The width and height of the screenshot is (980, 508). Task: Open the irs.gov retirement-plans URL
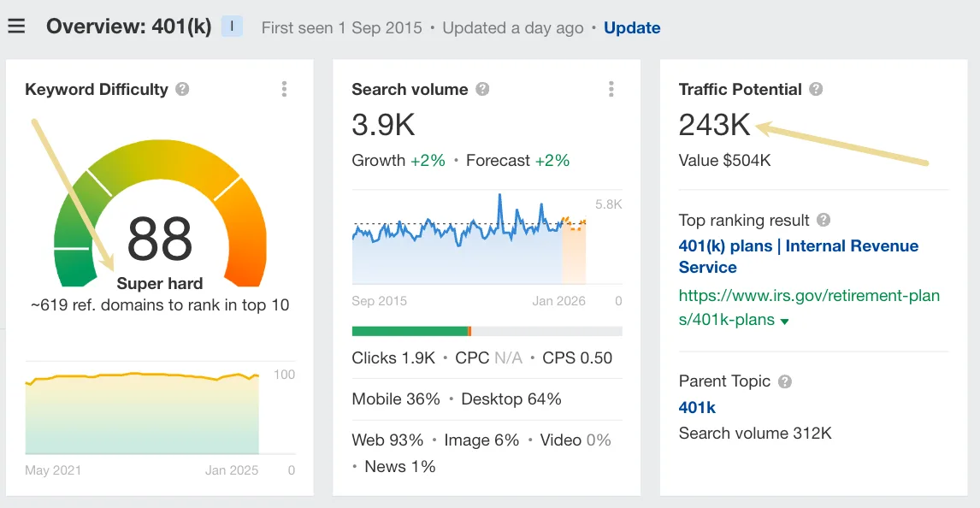pos(809,307)
